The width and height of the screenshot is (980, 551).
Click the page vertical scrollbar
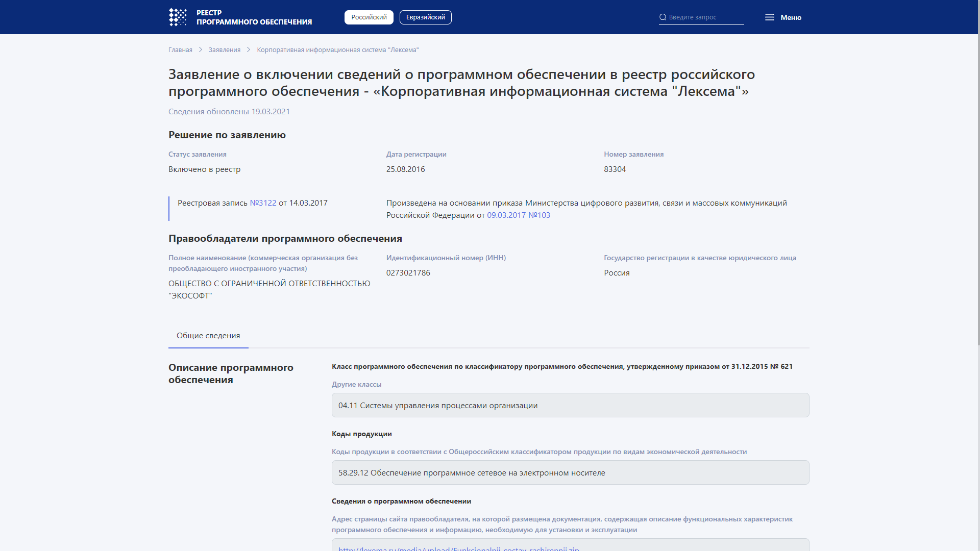tap(978, 173)
